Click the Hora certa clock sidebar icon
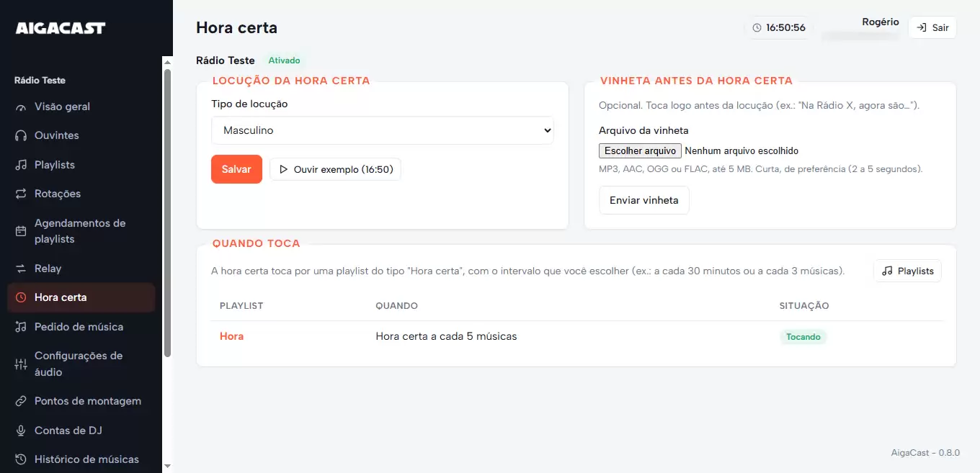 (21, 298)
